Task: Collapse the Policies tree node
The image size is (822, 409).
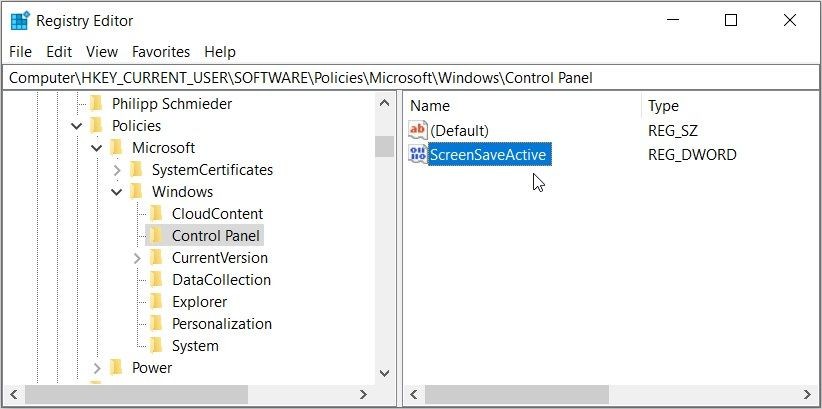Action: (x=77, y=126)
